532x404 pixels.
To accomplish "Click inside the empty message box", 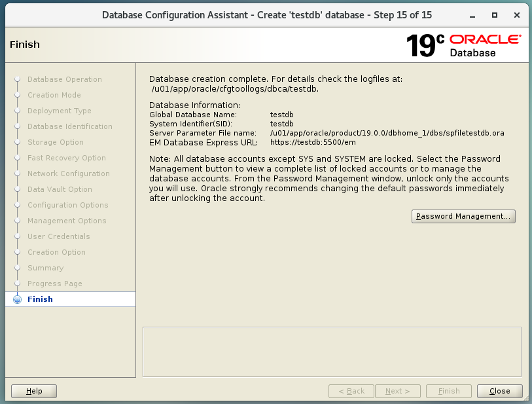I will (x=332, y=352).
